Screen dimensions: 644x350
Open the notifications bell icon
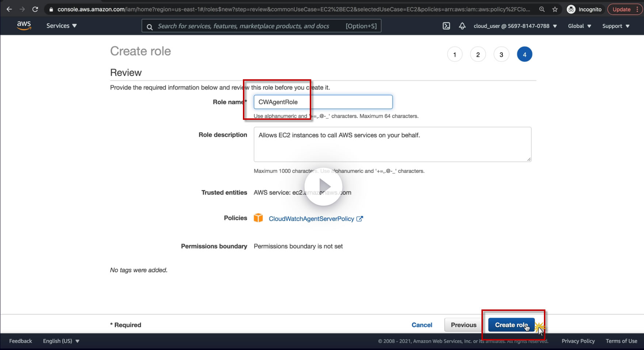coord(462,26)
